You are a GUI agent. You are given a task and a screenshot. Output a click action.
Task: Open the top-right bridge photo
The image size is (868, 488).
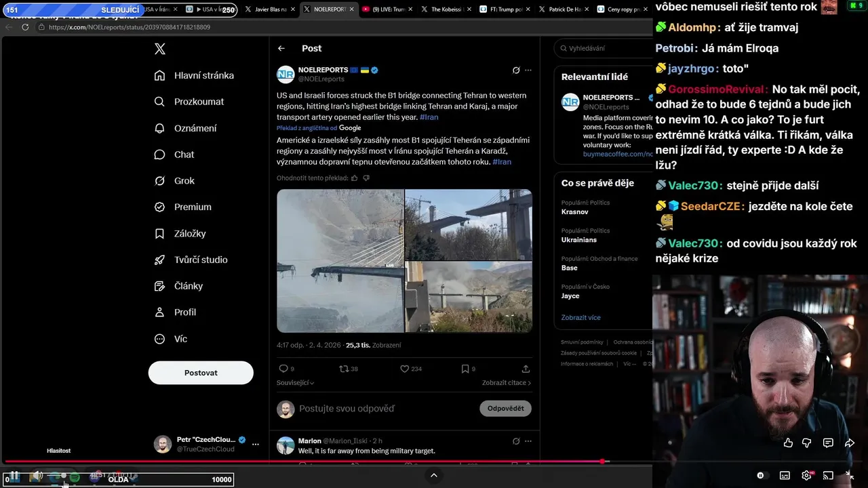[x=469, y=224]
